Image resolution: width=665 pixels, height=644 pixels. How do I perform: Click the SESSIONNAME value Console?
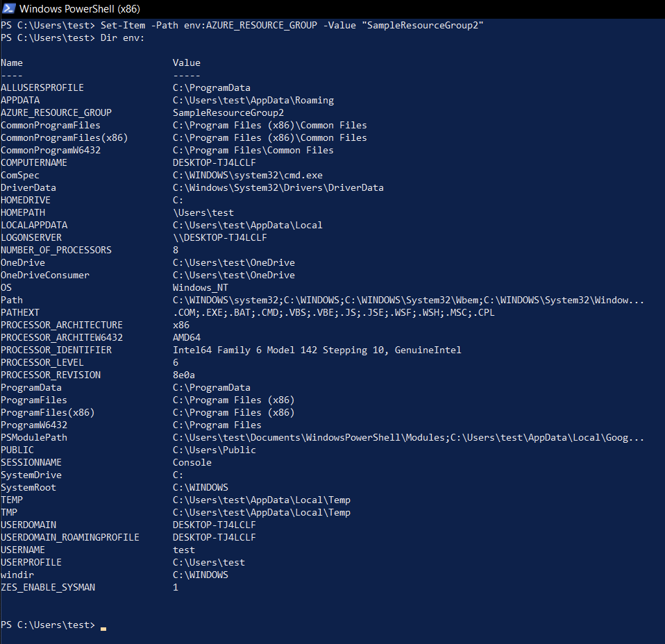pos(192,462)
